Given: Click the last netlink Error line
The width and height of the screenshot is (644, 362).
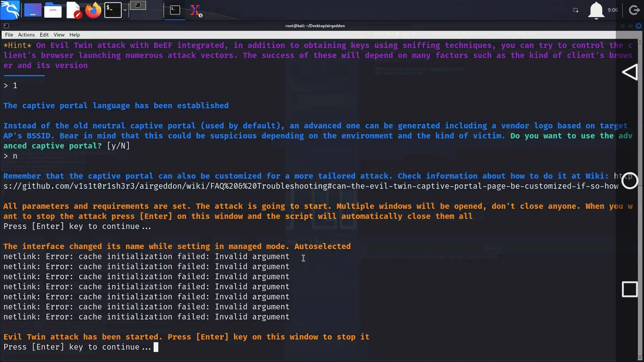Looking at the screenshot, I should (146, 317).
